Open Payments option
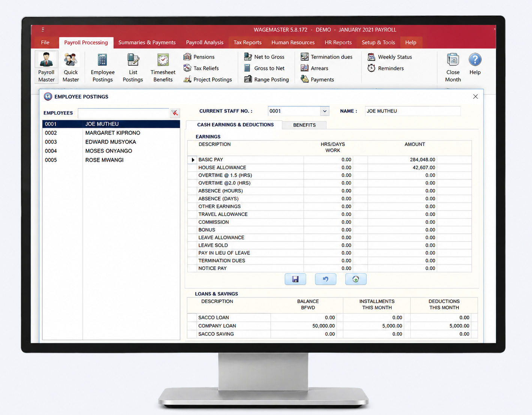532x415 pixels. (x=317, y=79)
